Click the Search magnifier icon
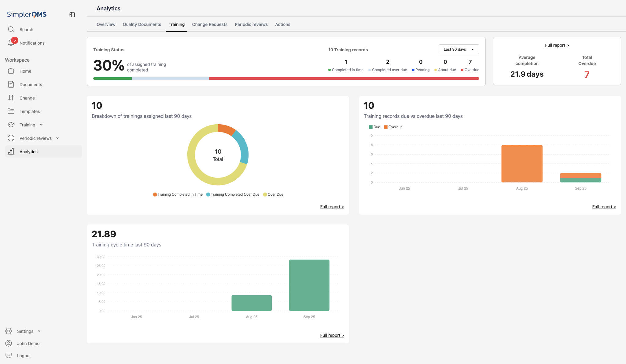This screenshot has height=364, width=626. 11,29
